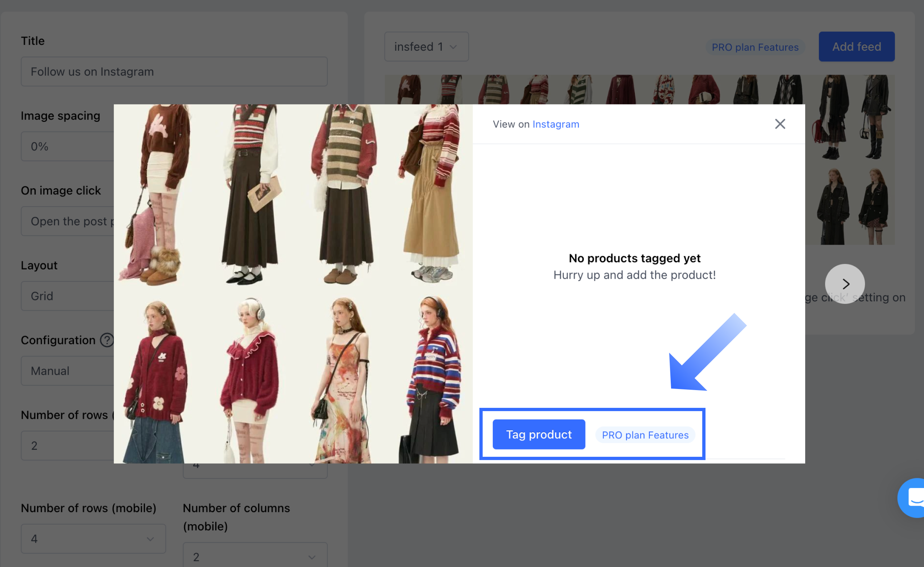The image size is (924, 567).
Task: Open the Configuration Manual select box
Action: [x=67, y=371]
